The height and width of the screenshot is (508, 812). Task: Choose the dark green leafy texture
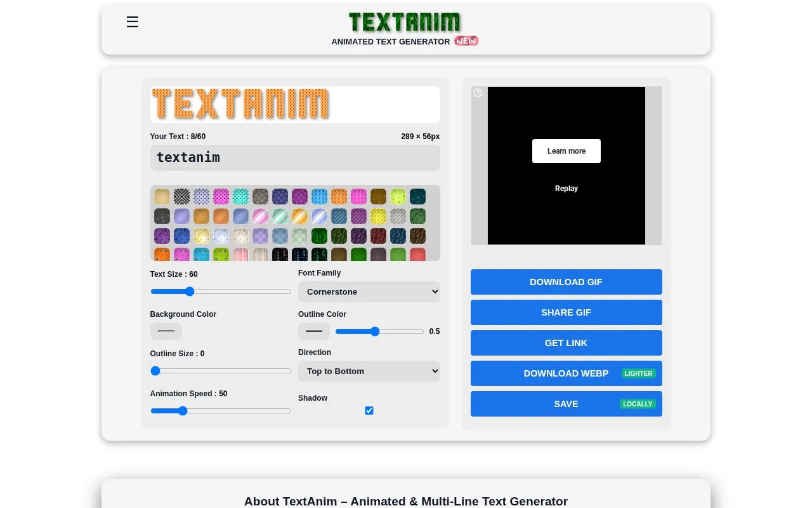click(x=417, y=216)
